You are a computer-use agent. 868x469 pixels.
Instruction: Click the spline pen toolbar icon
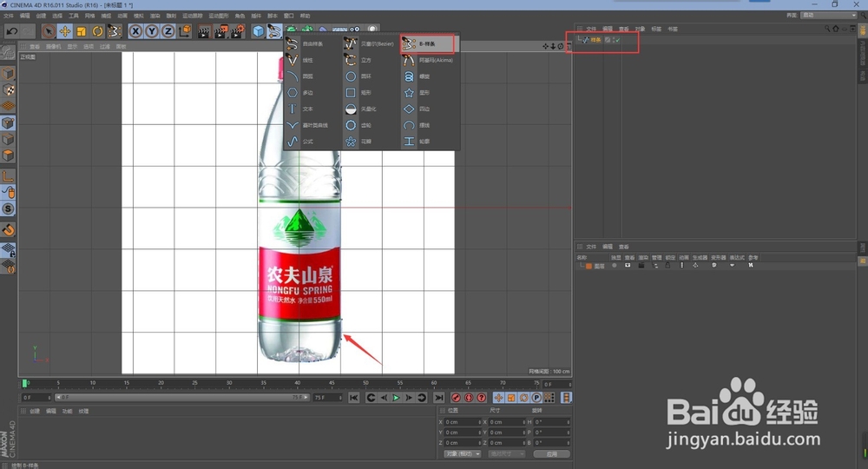click(274, 31)
